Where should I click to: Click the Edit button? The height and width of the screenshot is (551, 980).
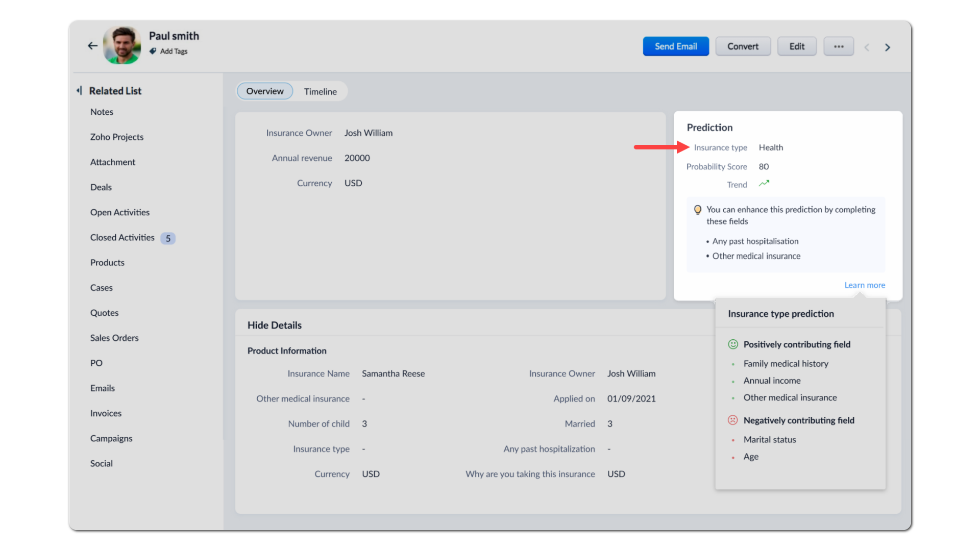(x=796, y=46)
